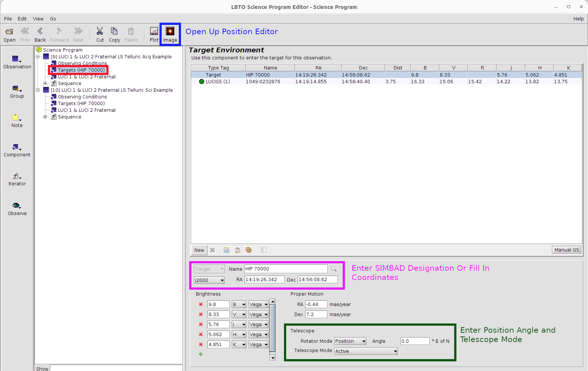
Task: Click the Manual GS button
Action: click(566, 250)
